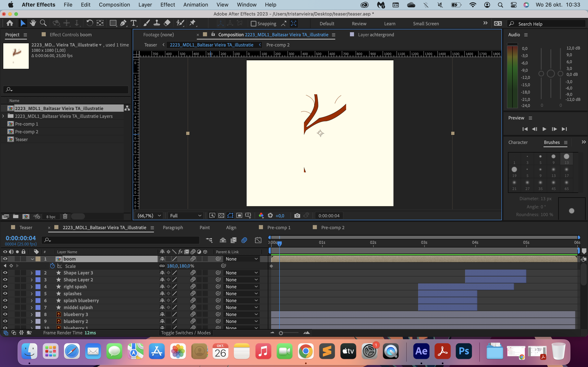Switch to the Pre-comp 1 timeline tab
Screen dimensions: 588x367
(x=278, y=227)
